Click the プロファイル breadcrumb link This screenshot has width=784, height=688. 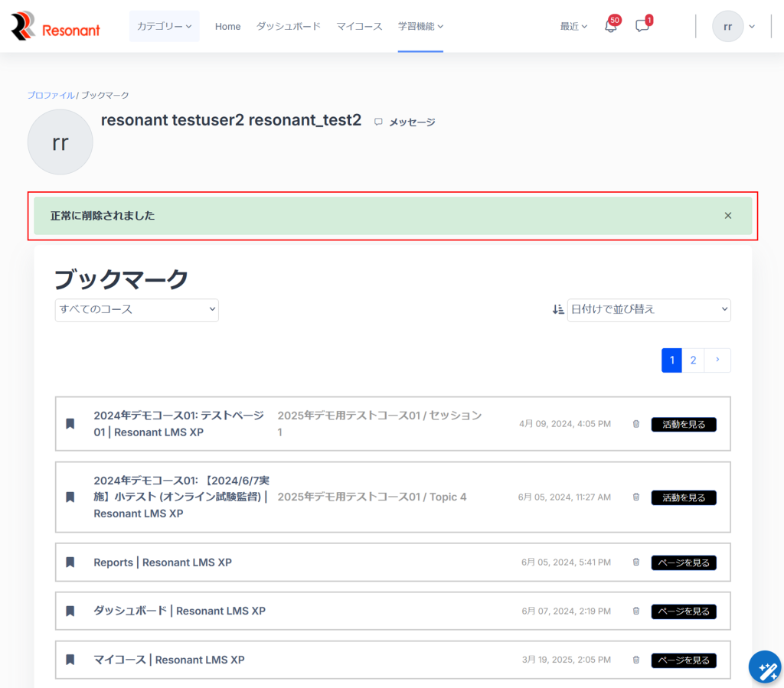click(51, 95)
